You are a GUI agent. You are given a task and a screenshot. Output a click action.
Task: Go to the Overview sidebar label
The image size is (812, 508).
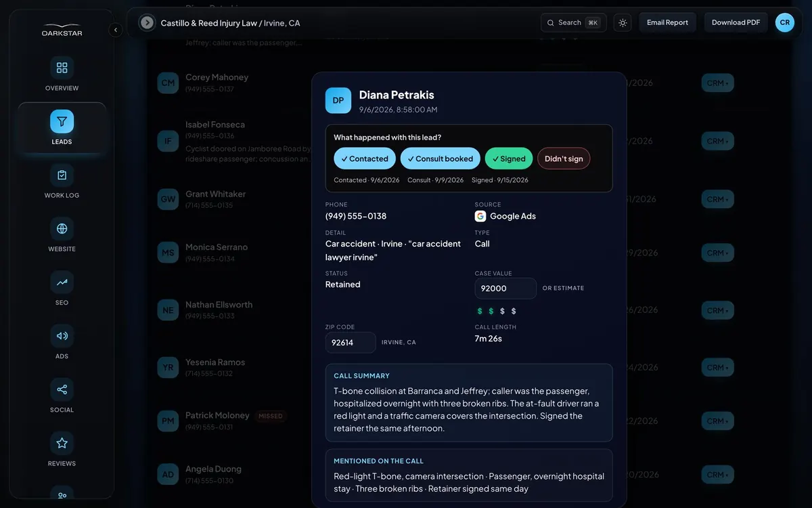[62, 88]
